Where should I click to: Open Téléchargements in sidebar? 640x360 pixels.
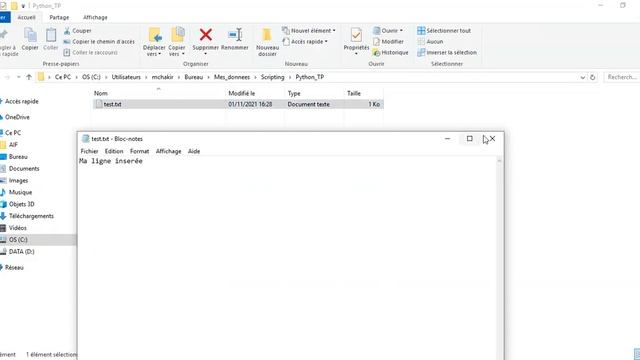click(x=31, y=216)
